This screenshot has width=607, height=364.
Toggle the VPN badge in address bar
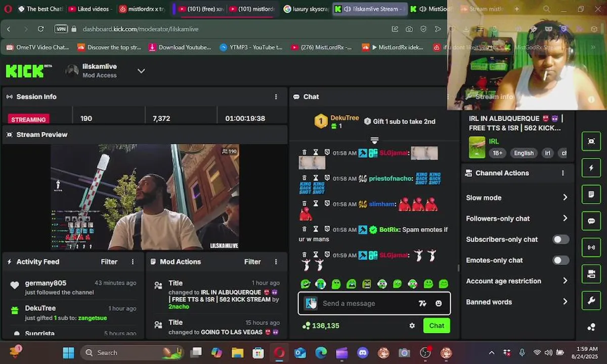click(x=61, y=29)
